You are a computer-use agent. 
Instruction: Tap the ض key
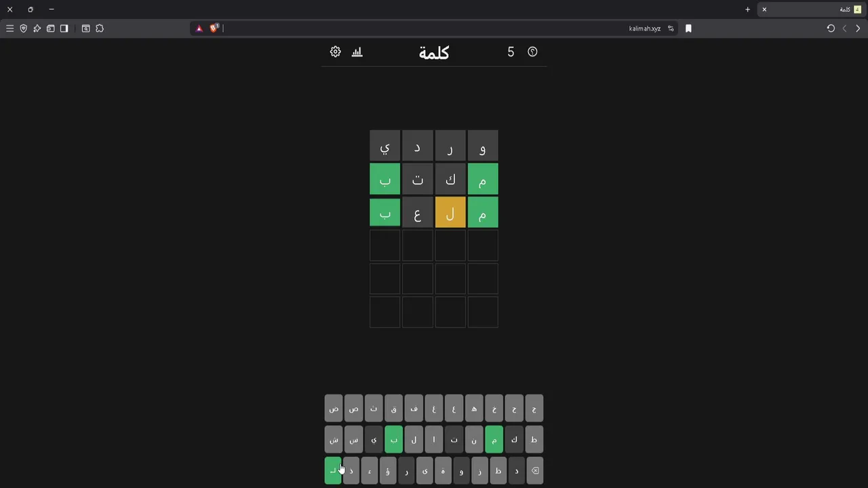(x=334, y=408)
